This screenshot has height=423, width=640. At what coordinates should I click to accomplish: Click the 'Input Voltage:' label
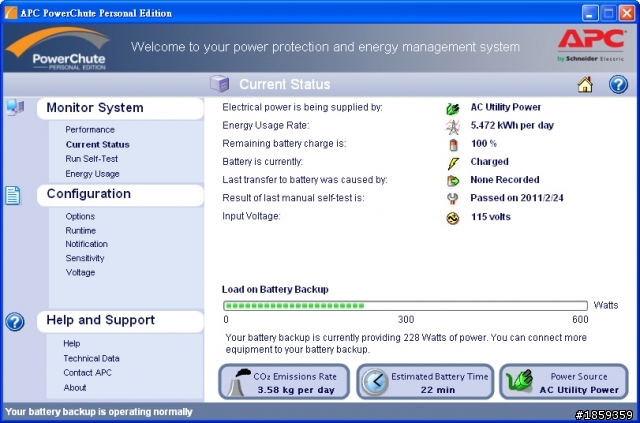pos(251,216)
